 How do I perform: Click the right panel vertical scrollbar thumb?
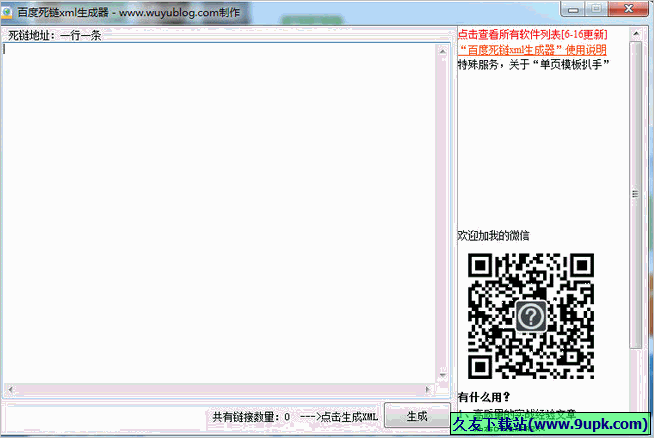(636, 194)
